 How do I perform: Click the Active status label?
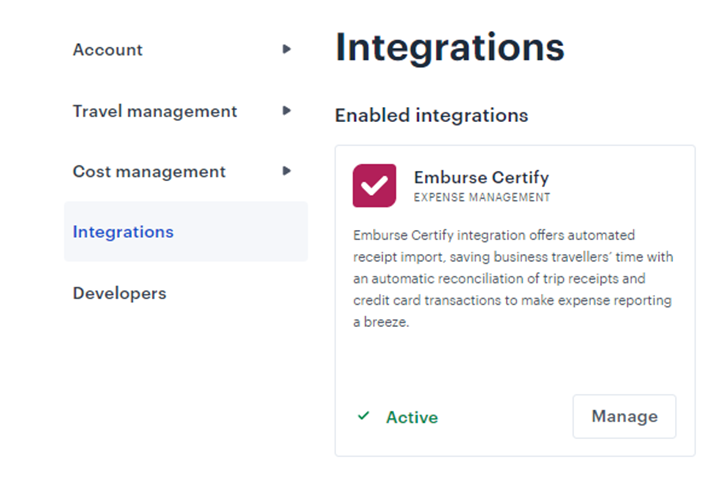click(x=412, y=417)
